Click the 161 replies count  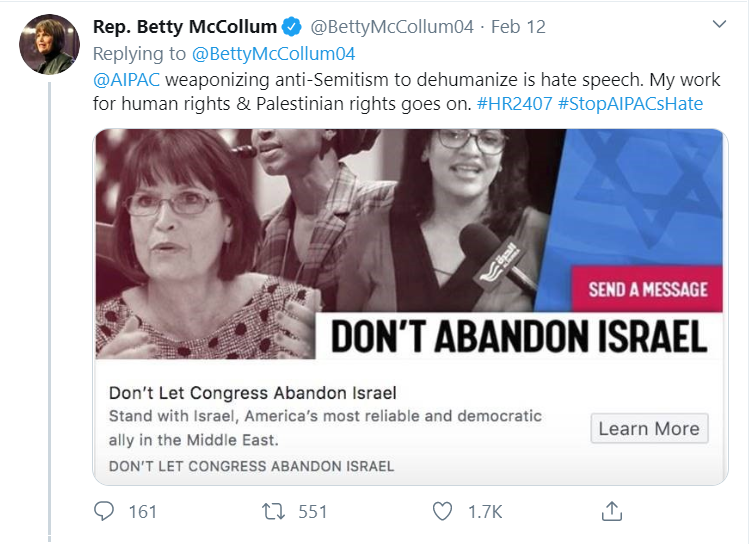point(143,512)
